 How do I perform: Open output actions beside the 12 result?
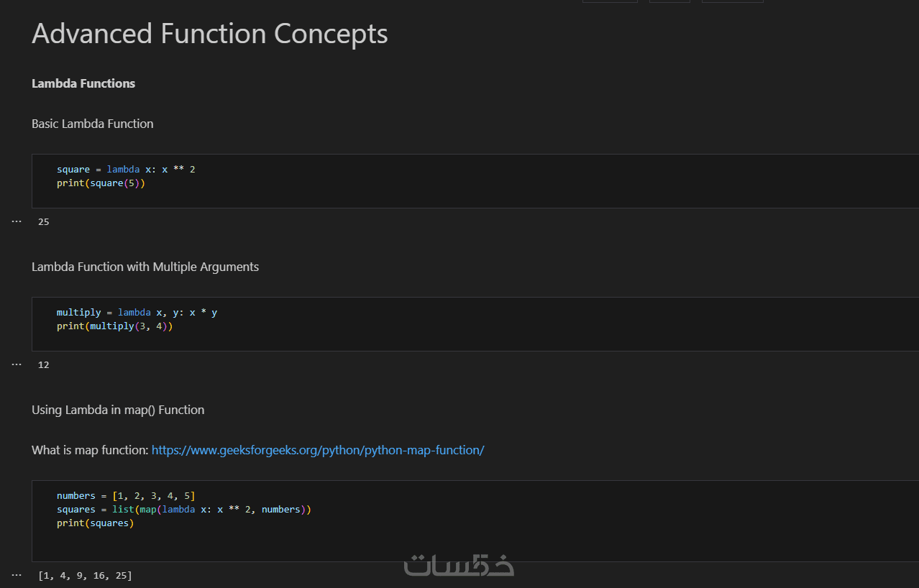(x=17, y=364)
